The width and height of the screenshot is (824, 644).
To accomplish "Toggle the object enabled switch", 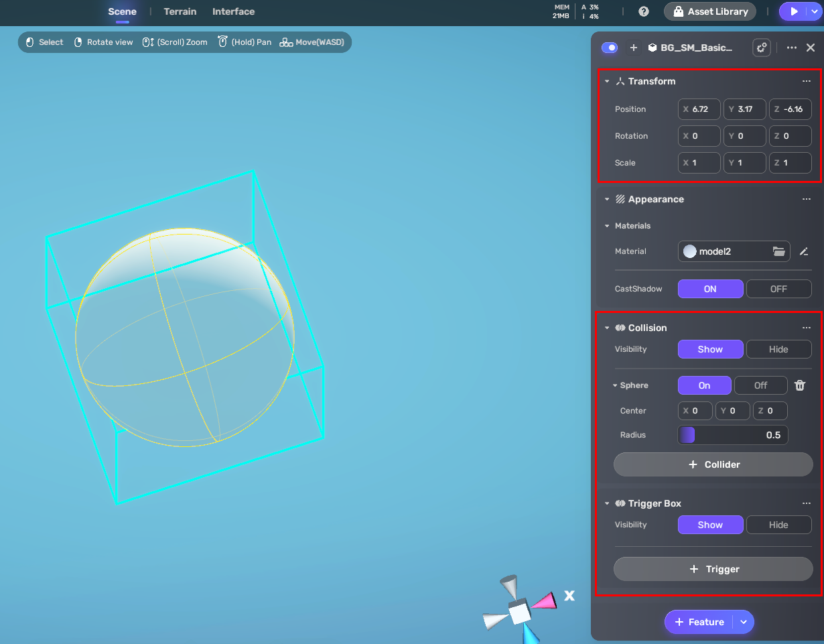I will tap(610, 48).
